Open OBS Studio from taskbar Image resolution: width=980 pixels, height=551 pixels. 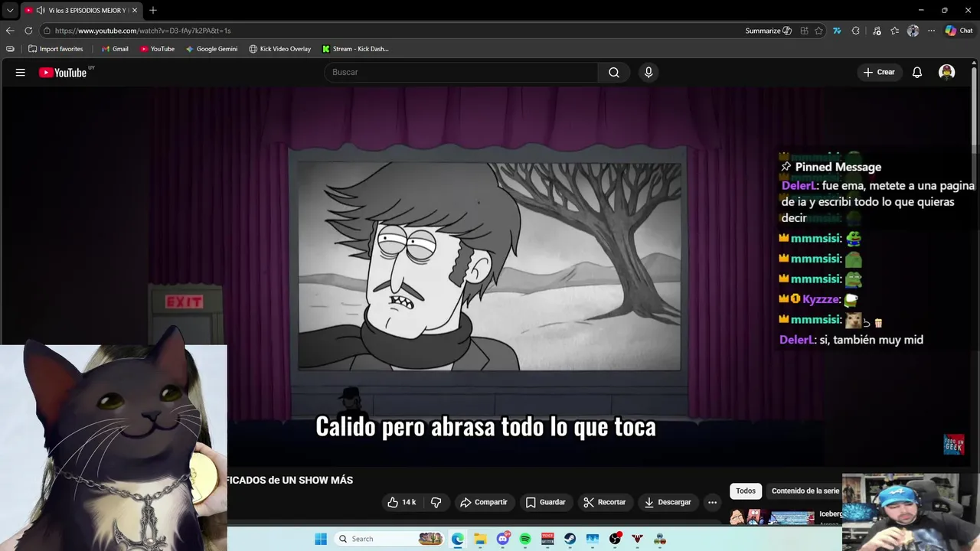(615, 539)
